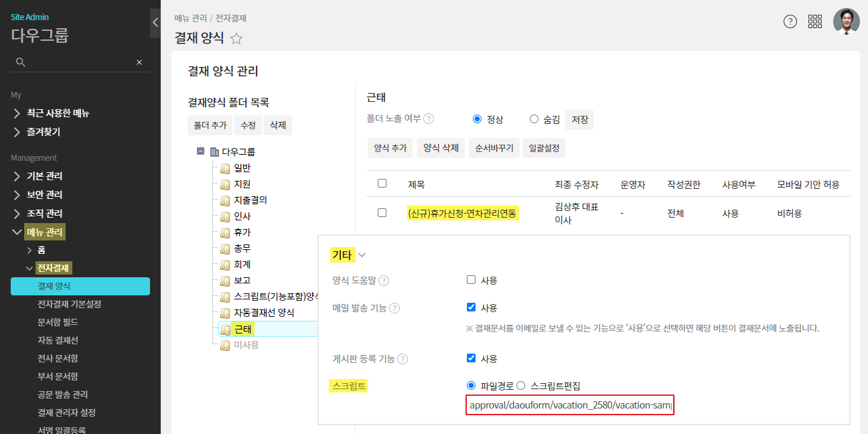Open the help question mark icon in header

790,21
